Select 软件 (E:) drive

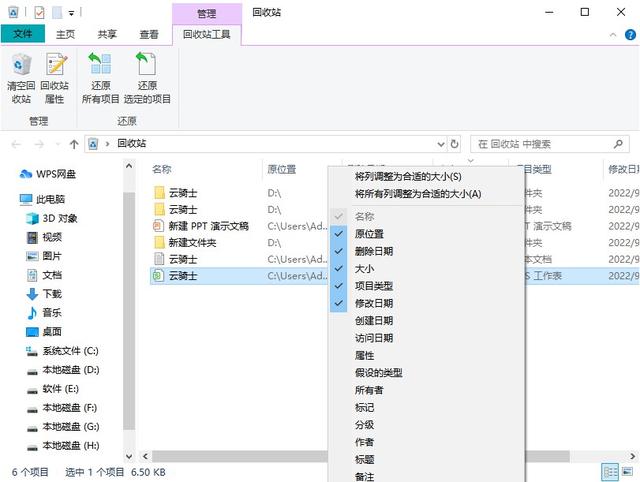(53, 389)
